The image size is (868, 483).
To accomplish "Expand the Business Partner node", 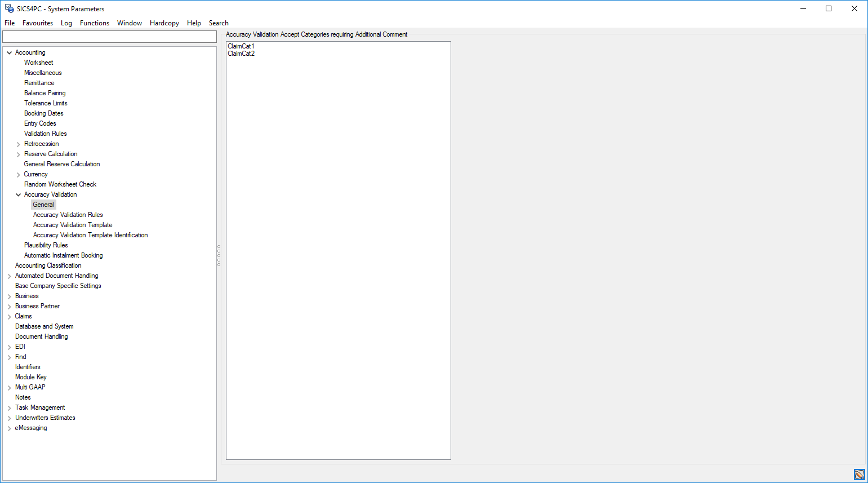I will coord(8,306).
